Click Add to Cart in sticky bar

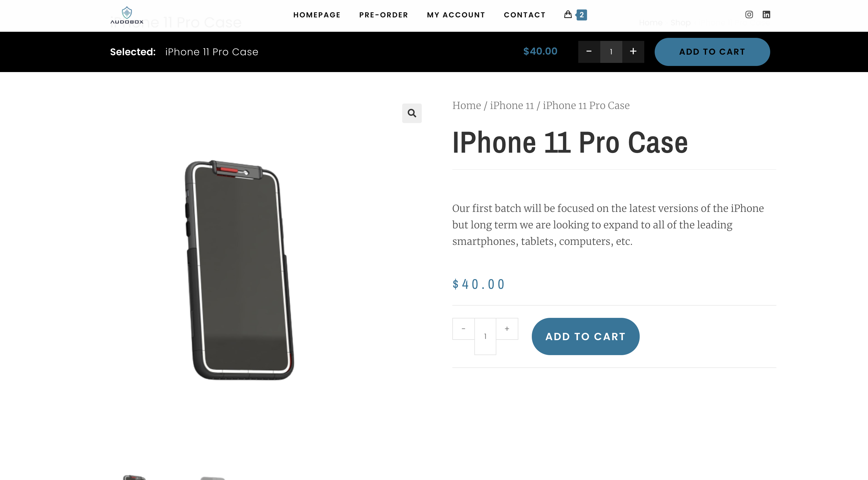712,52
